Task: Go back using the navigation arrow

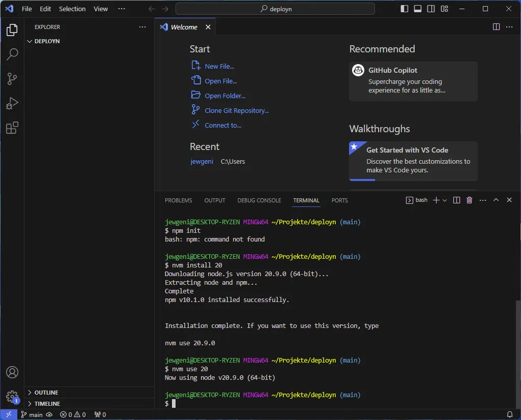Action: pos(152,9)
